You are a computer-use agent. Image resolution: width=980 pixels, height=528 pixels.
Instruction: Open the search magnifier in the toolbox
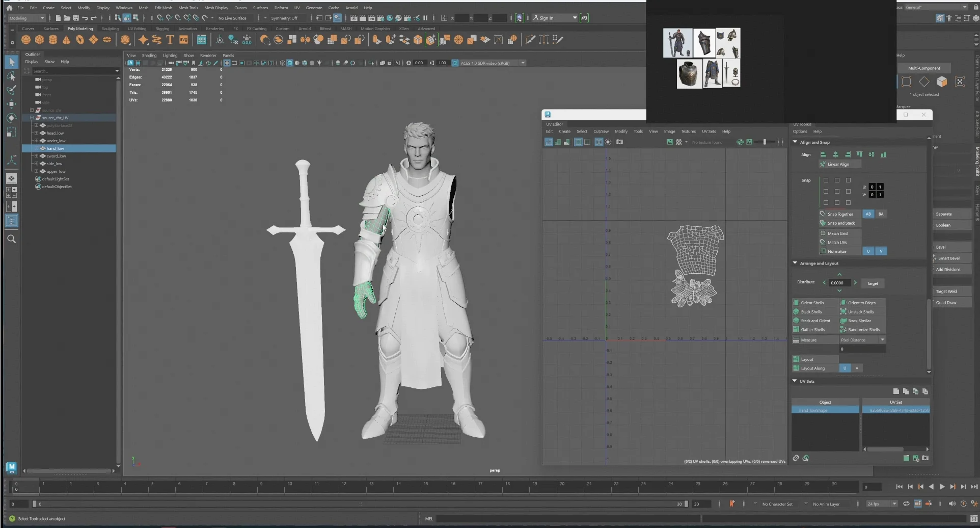click(11, 239)
